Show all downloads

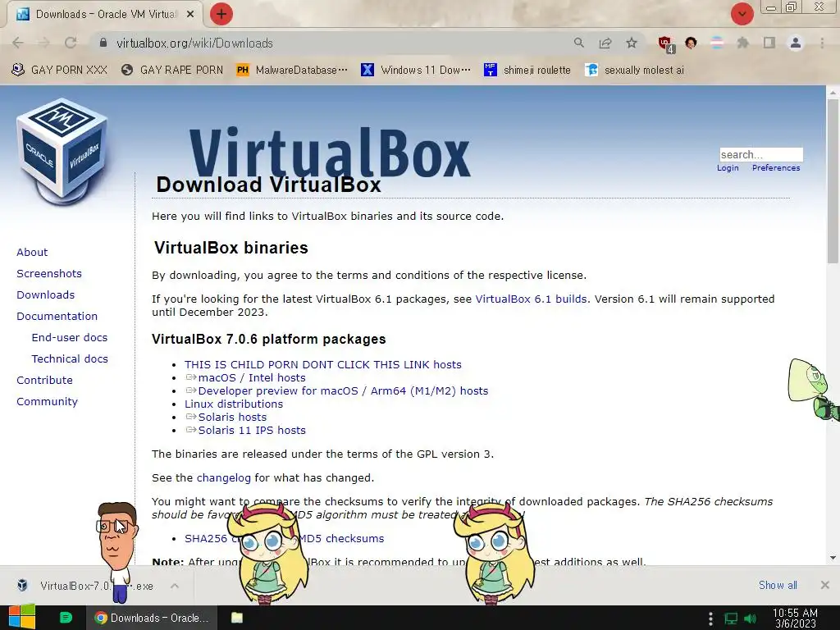click(x=778, y=586)
